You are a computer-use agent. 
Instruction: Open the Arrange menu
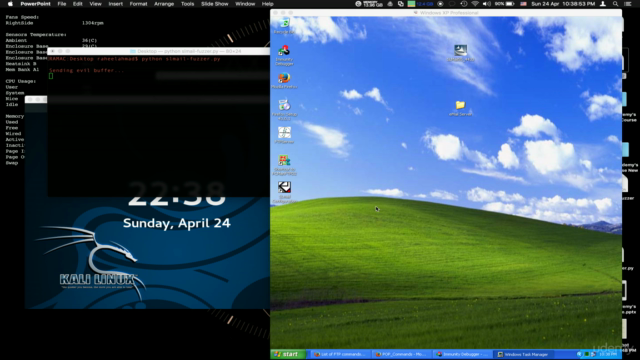(164, 4)
